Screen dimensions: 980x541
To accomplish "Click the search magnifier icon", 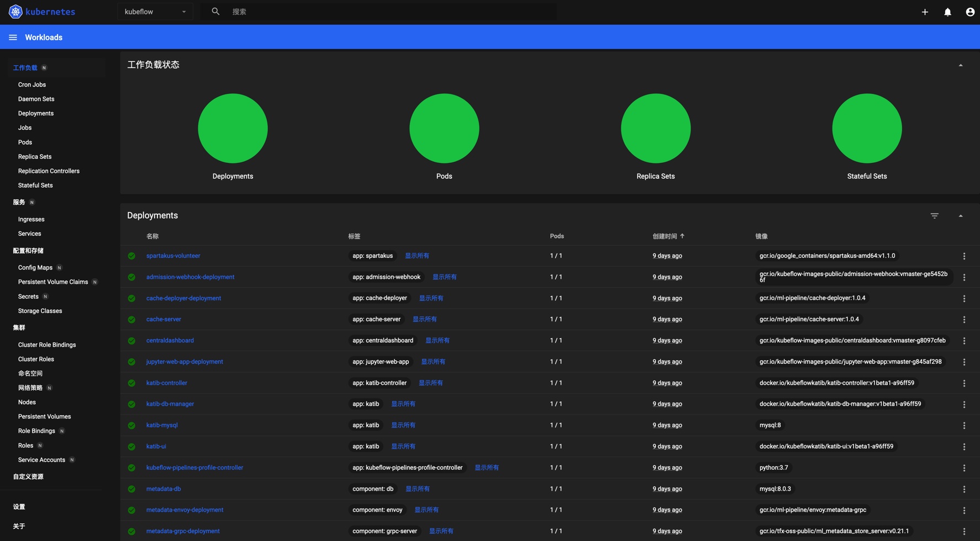I will [215, 12].
